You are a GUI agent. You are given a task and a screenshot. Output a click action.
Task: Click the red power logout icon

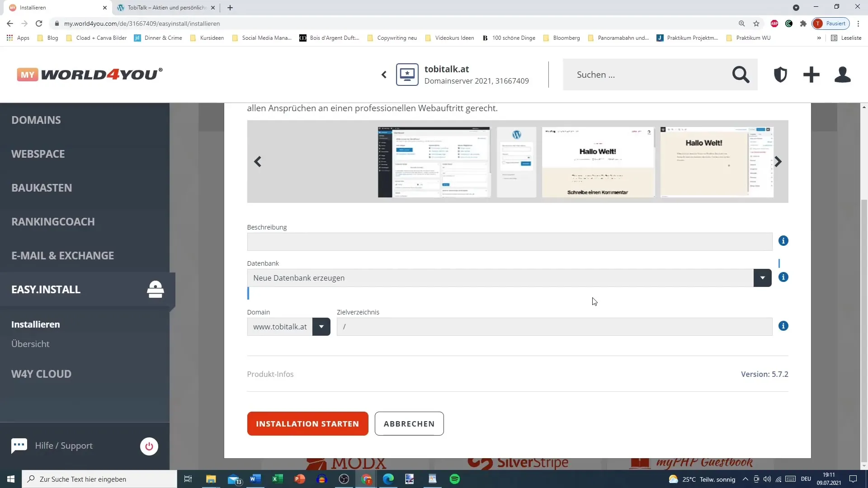pos(149,446)
